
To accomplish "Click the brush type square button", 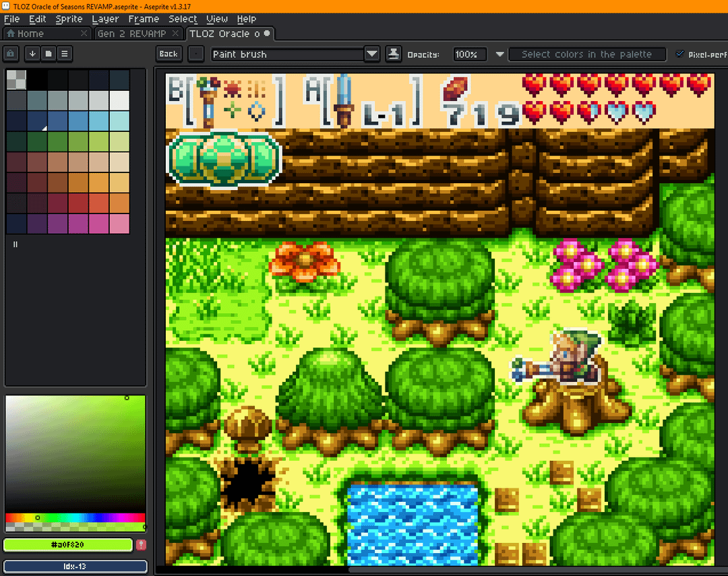I will point(195,54).
